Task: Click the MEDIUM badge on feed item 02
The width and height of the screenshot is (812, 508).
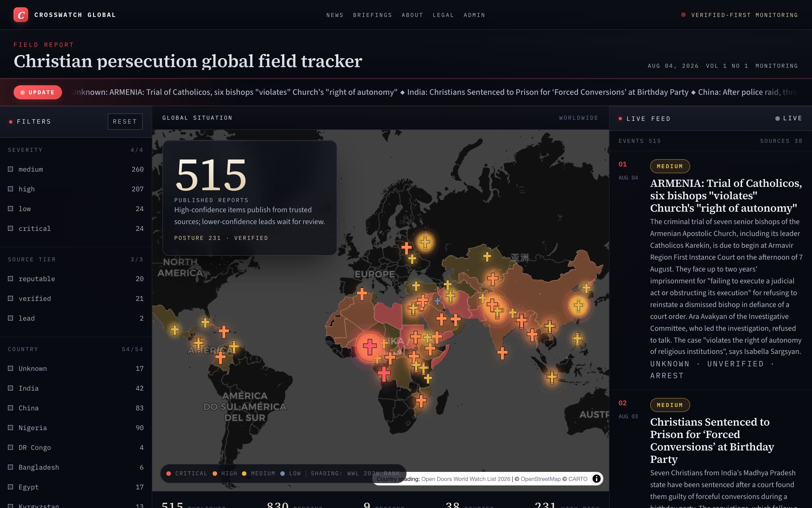Action: click(670, 405)
